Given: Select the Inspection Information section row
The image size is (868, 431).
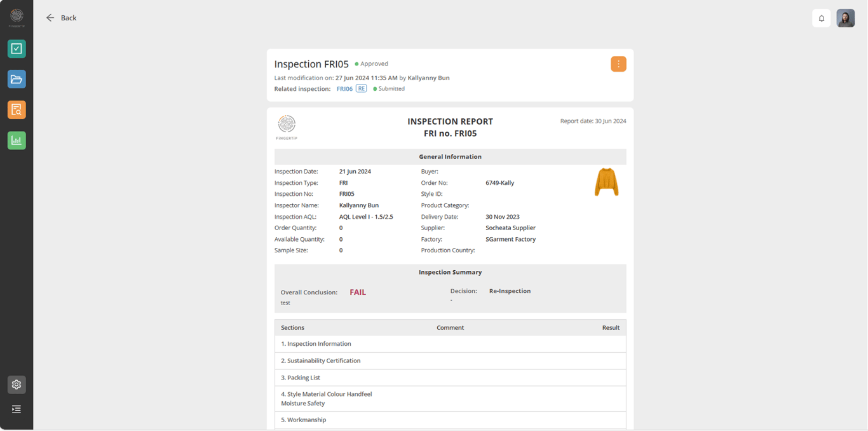Looking at the screenshot, I should [x=316, y=344].
